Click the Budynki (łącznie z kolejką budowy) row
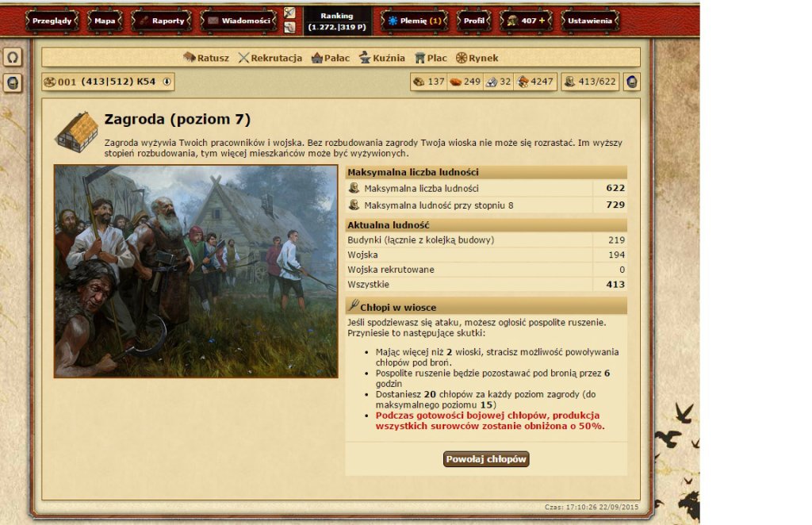The width and height of the screenshot is (812, 525). 486,240
